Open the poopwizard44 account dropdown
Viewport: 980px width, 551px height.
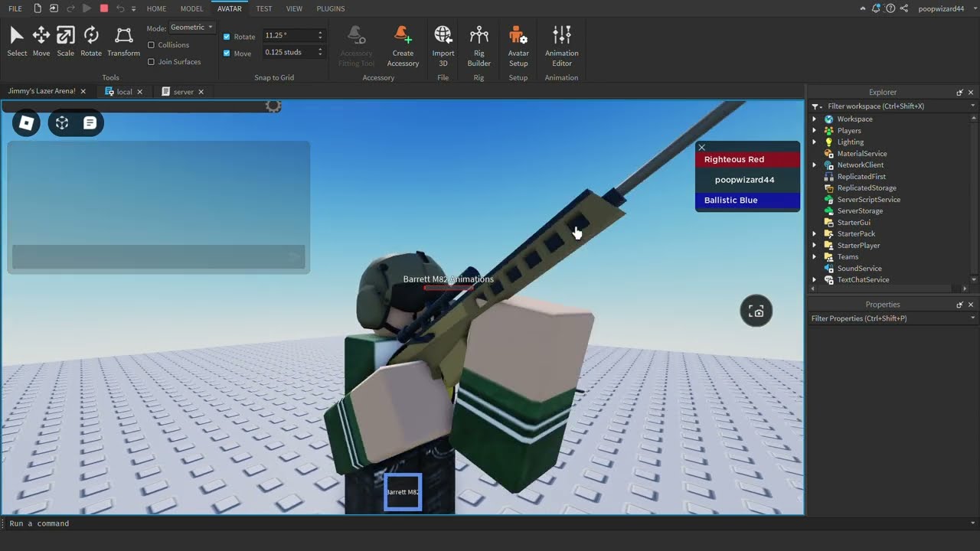(x=946, y=8)
